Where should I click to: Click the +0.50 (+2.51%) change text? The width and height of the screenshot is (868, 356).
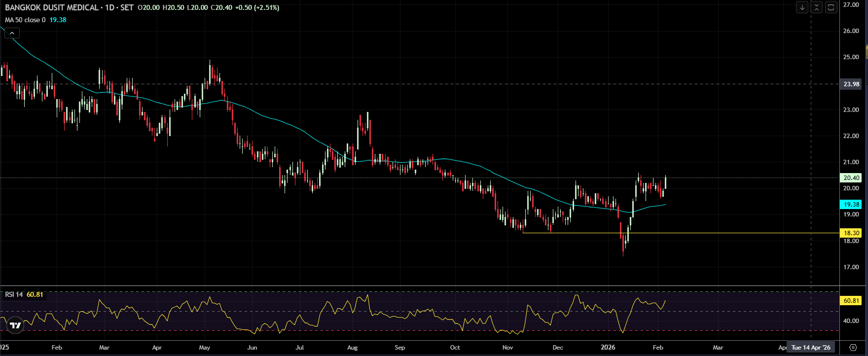pyautogui.click(x=256, y=8)
